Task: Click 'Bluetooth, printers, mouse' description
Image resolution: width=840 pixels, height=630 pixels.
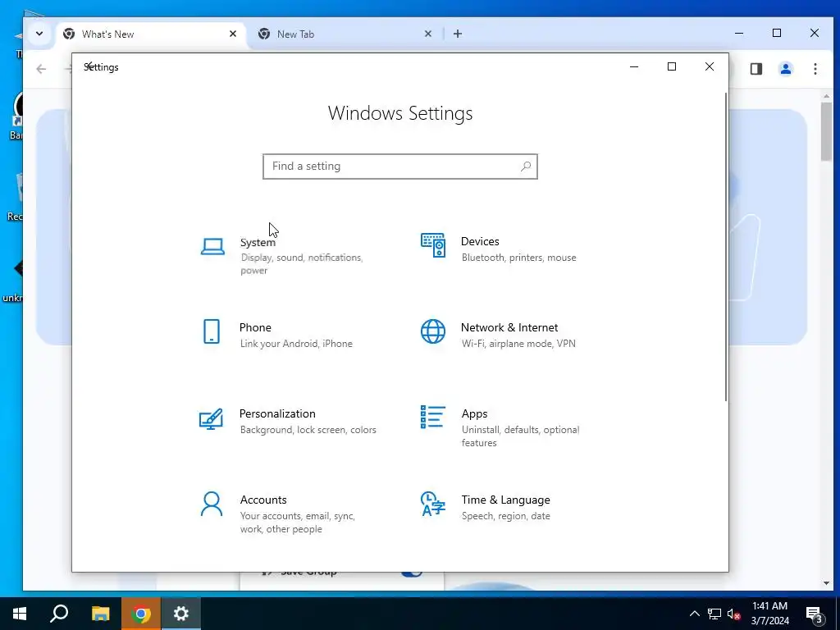Action: tap(518, 258)
